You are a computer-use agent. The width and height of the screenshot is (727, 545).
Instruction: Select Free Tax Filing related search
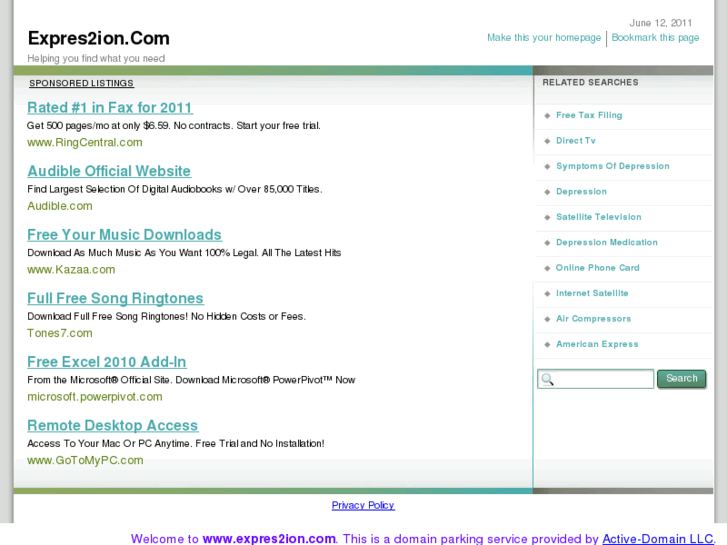tap(589, 115)
